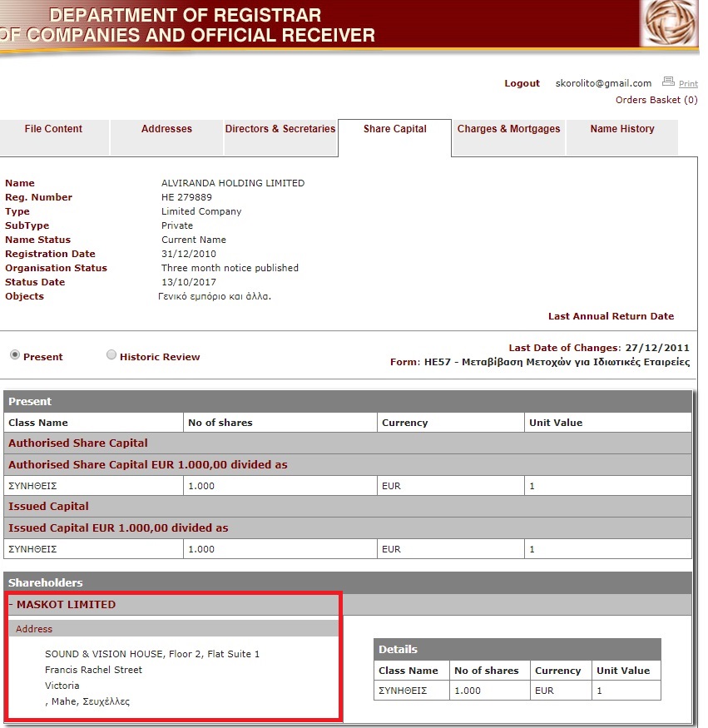Choose the Historic Review radio option
Screen dimensions: 708x728
(x=111, y=355)
